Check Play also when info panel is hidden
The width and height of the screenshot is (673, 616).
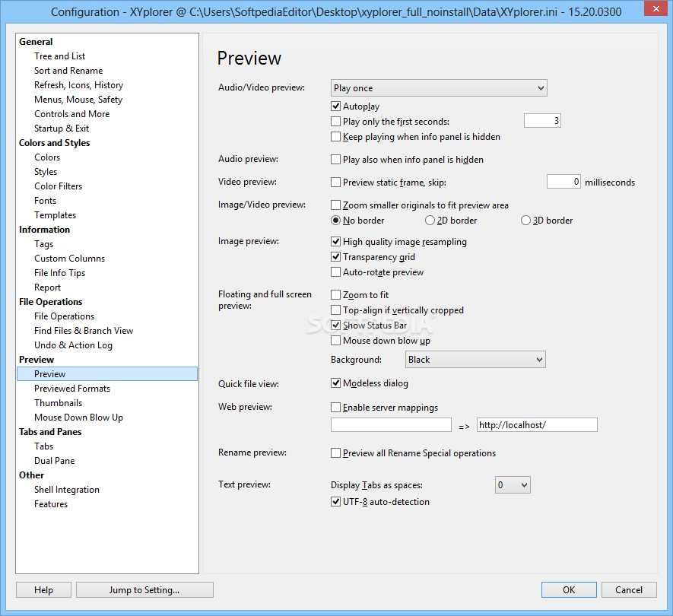click(x=335, y=159)
